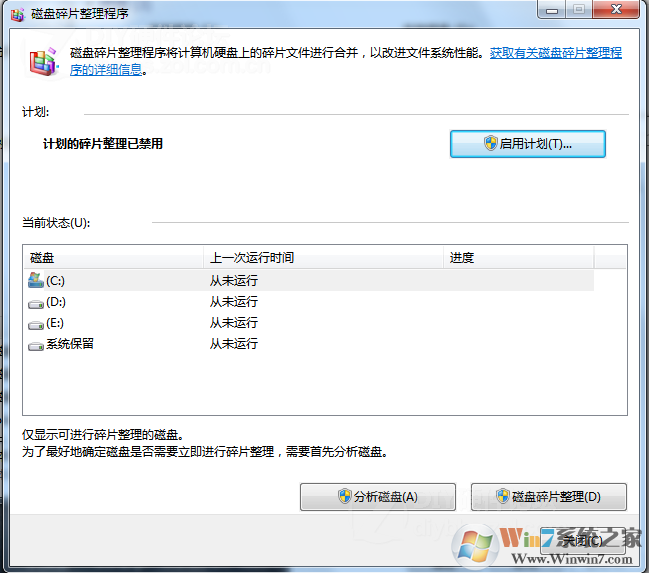Screen dimensions: 649x573
Task: Open the 获取有关磁盘碎片整理程序的详细信息 link
Action: click(x=555, y=53)
